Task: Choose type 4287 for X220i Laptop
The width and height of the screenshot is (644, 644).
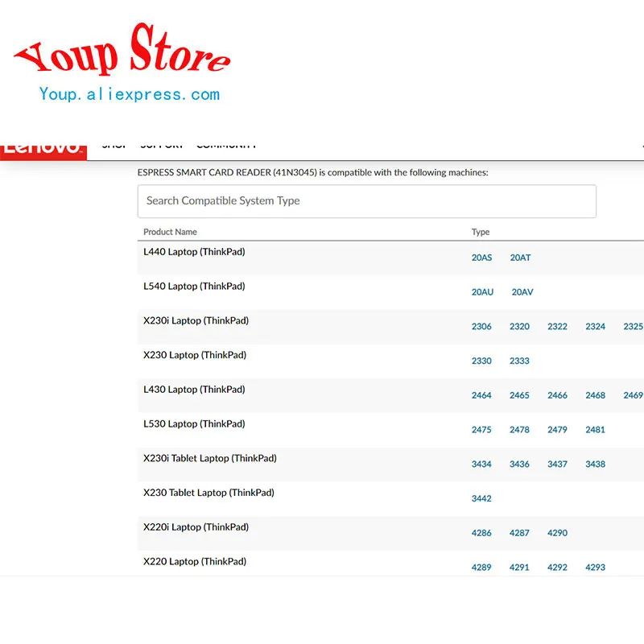Action: tap(519, 534)
